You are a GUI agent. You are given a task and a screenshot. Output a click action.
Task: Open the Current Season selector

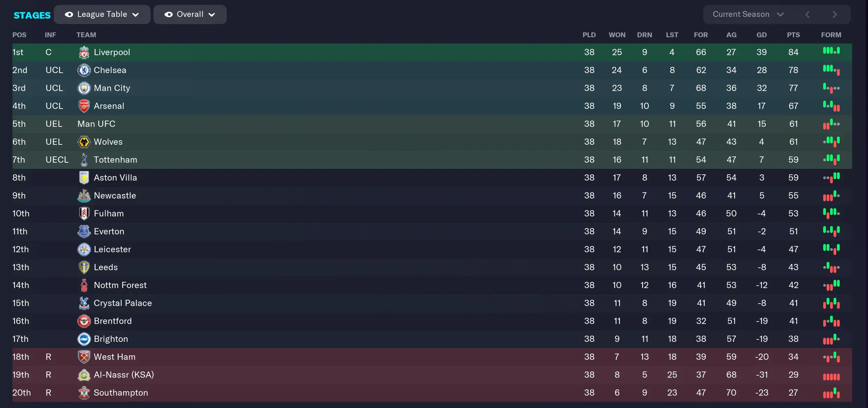click(x=748, y=14)
